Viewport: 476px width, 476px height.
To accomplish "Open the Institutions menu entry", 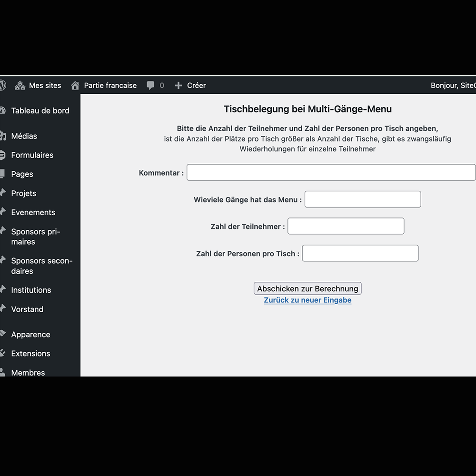I will point(31,290).
